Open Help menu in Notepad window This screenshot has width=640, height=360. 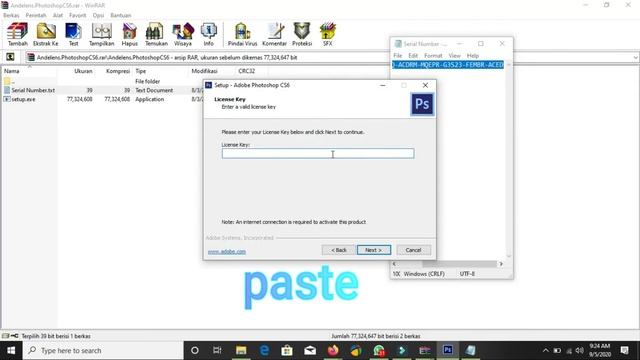pyautogui.click(x=473, y=56)
